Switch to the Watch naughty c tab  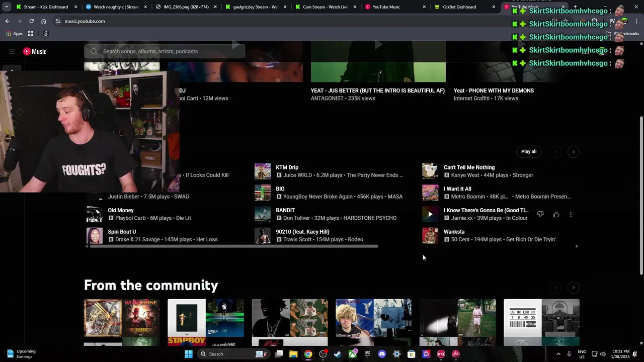(116, 7)
